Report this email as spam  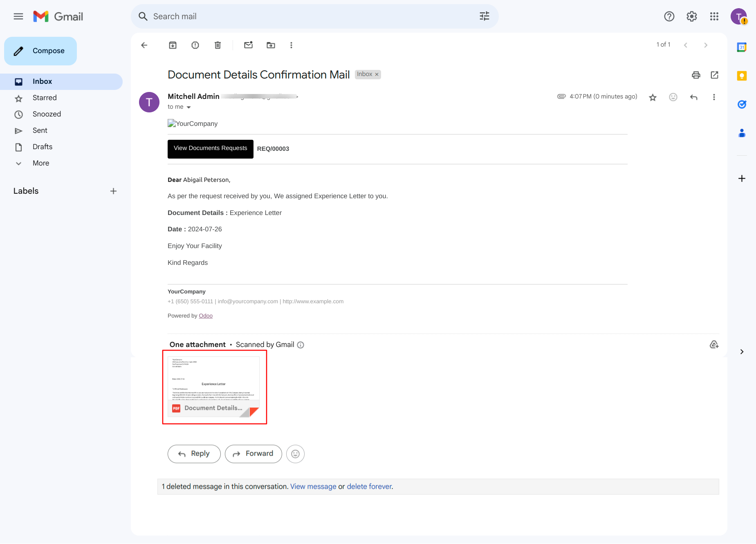(195, 45)
